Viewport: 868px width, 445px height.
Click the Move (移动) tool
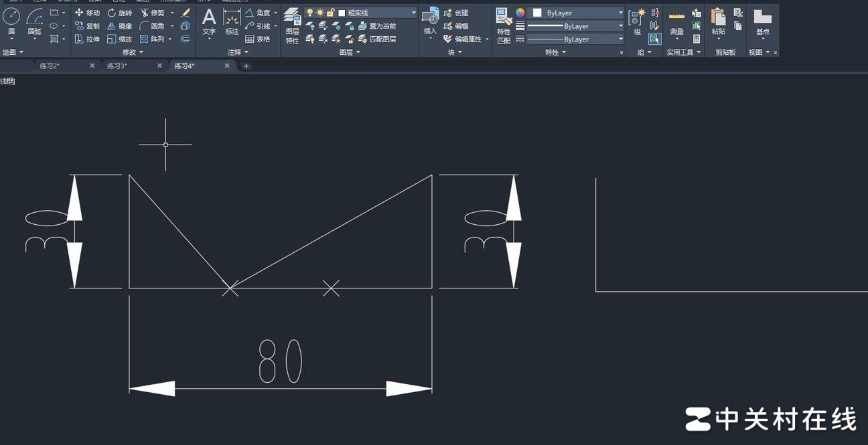tap(87, 13)
